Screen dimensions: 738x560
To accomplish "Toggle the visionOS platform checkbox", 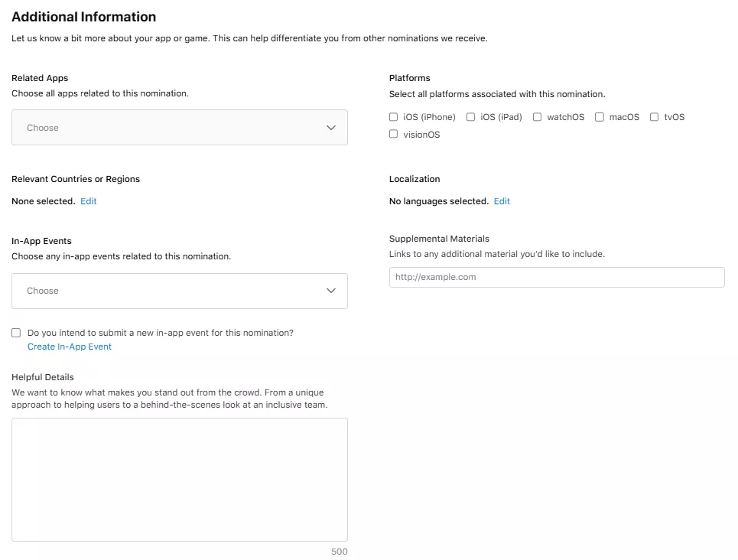I will (x=394, y=134).
